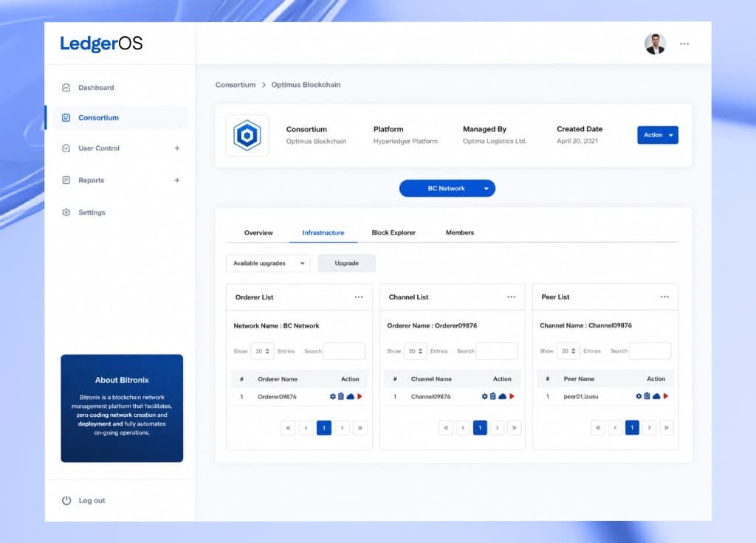Open the Dashboard sidebar item
756x543 pixels.
tap(96, 88)
